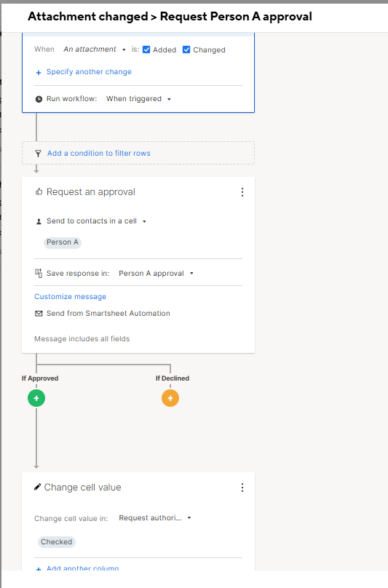Open Change cell value three-dot menu

click(242, 487)
